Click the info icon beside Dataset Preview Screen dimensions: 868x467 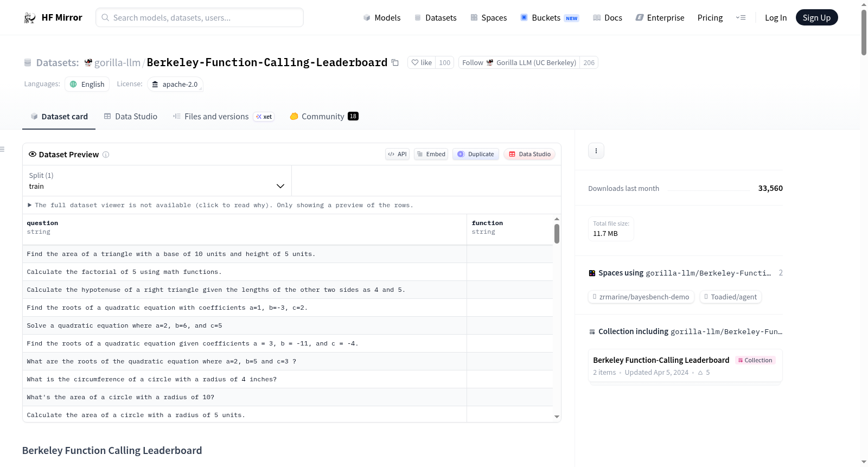[106, 155]
